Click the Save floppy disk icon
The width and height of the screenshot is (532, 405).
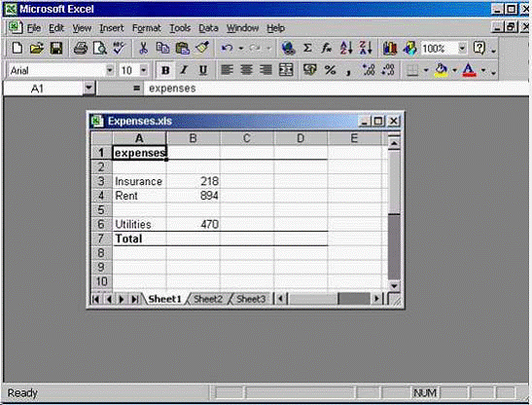pos(56,49)
